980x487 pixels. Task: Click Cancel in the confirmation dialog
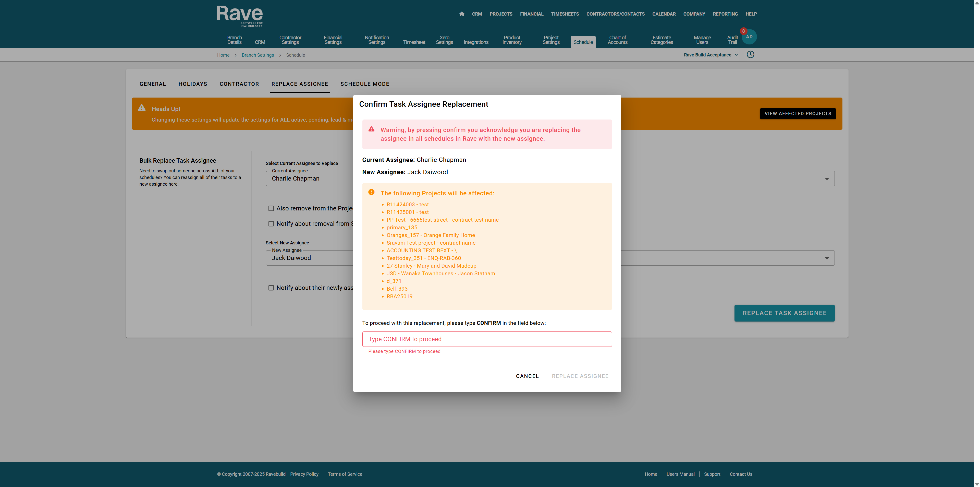(527, 376)
